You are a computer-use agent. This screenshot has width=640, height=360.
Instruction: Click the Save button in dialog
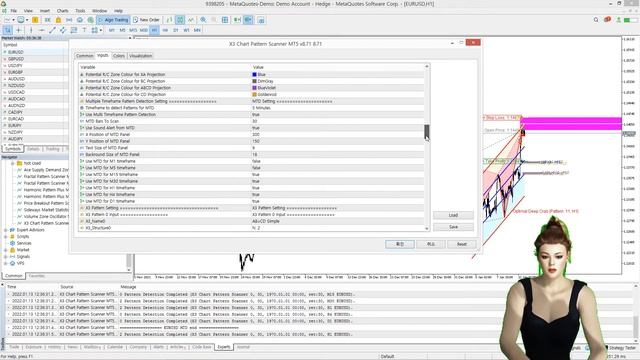pos(453,227)
